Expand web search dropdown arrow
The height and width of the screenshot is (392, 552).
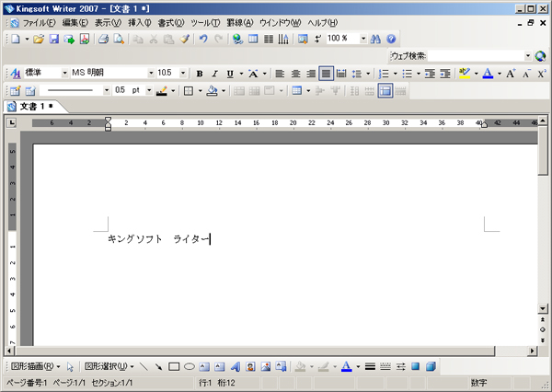528,55
